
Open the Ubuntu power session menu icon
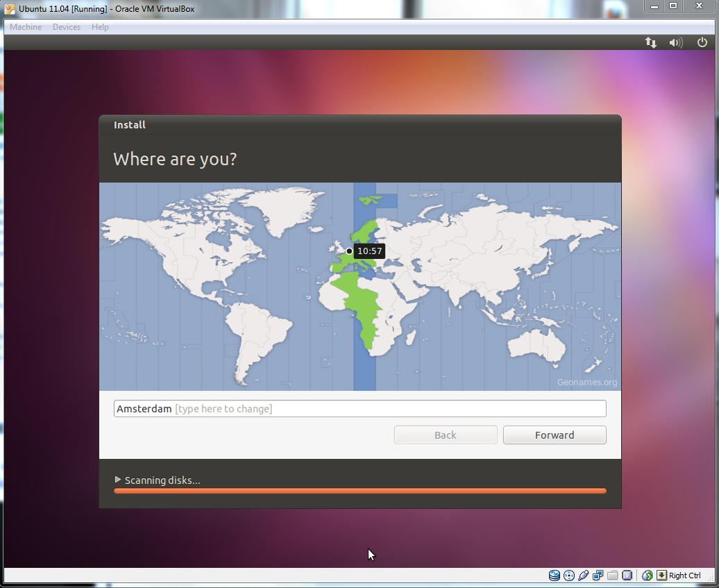[x=702, y=42]
